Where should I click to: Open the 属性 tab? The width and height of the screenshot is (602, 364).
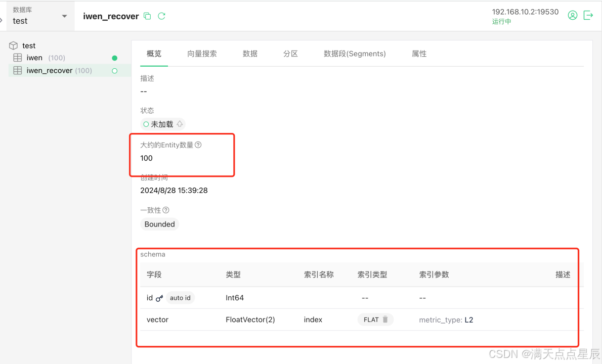419,54
